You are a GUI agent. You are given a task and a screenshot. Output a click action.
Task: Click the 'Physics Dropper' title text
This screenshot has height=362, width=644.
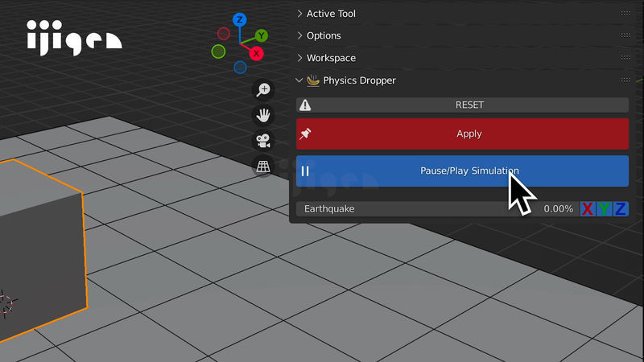click(359, 80)
